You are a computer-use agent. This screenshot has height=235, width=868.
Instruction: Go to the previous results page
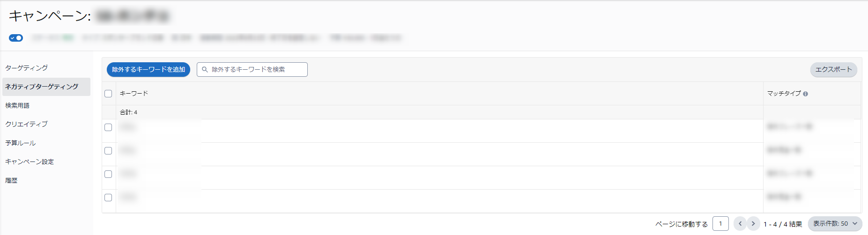click(x=740, y=223)
